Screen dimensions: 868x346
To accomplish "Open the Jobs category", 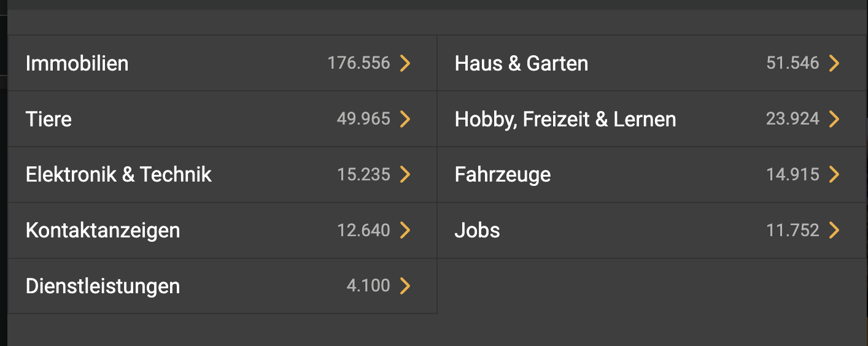I will (x=477, y=231).
